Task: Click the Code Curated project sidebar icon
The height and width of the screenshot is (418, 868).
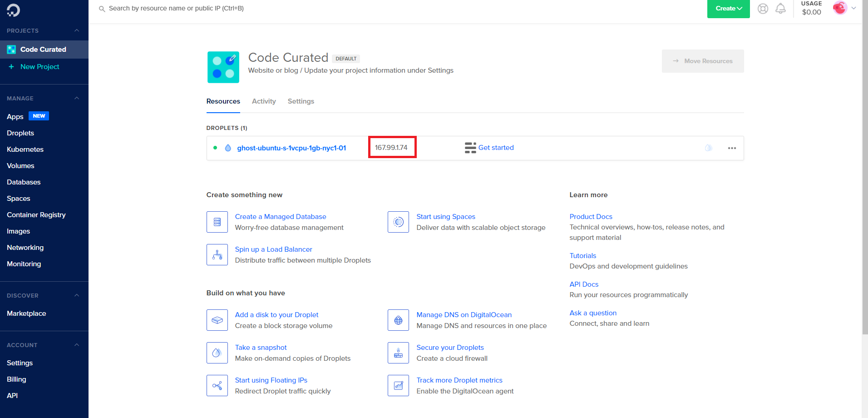Action: 11,50
